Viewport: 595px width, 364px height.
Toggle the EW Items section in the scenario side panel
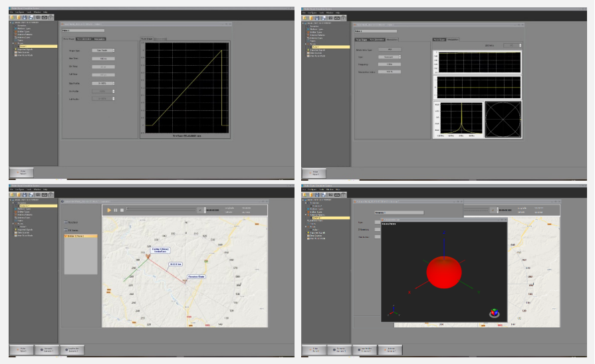tap(71, 230)
